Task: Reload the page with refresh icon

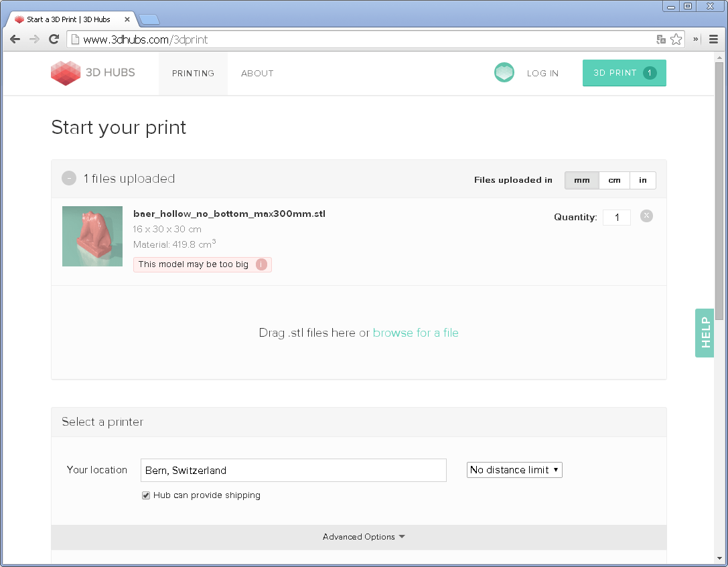Action: [x=54, y=39]
